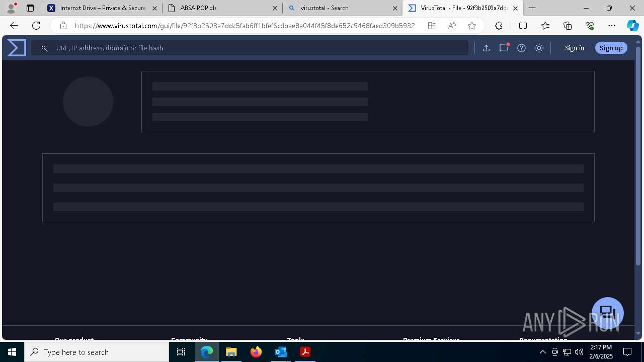Screen dimensions: 644x362
Task: Close the ABSA POP.xls tab
Action: (x=275, y=8)
